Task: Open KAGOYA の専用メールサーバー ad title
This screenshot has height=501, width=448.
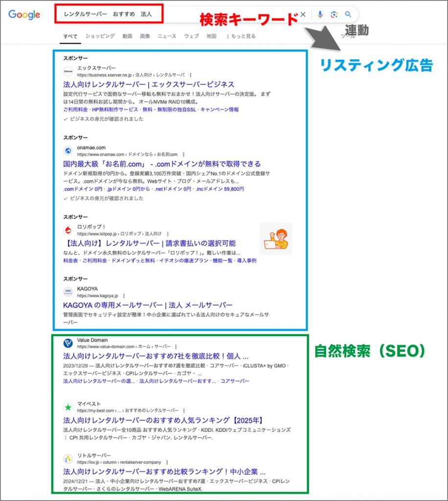Action: coord(148,305)
